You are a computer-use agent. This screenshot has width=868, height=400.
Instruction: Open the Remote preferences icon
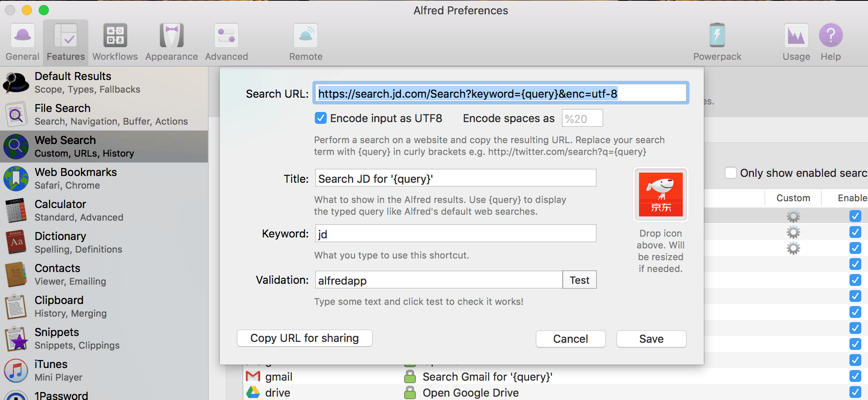coord(306,42)
